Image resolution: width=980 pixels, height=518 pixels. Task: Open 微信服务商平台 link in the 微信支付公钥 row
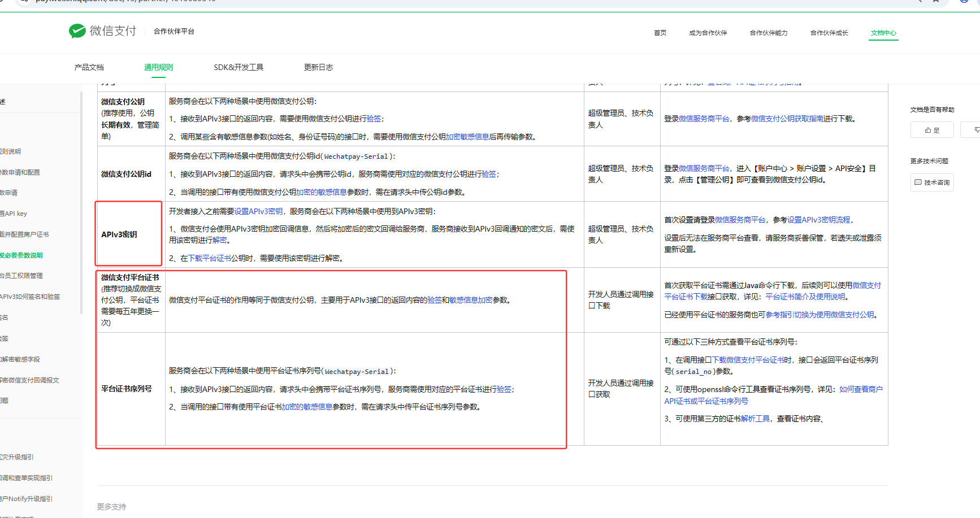[x=704, y=119]
